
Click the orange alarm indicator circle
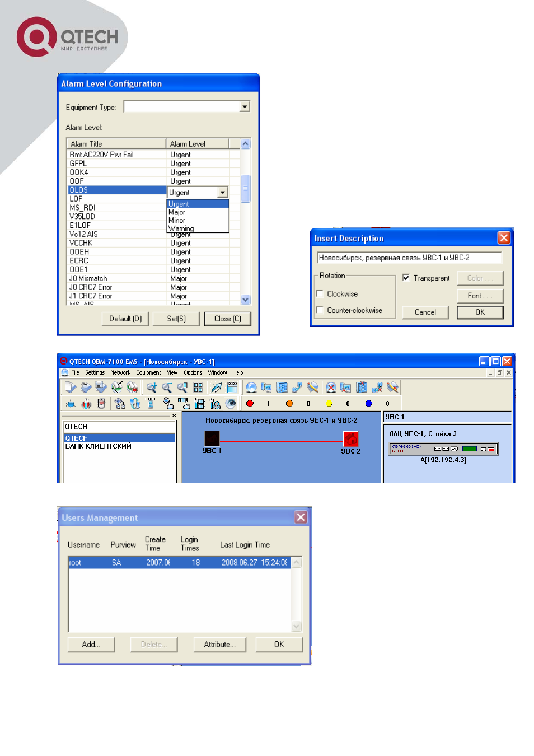[289, 403]
